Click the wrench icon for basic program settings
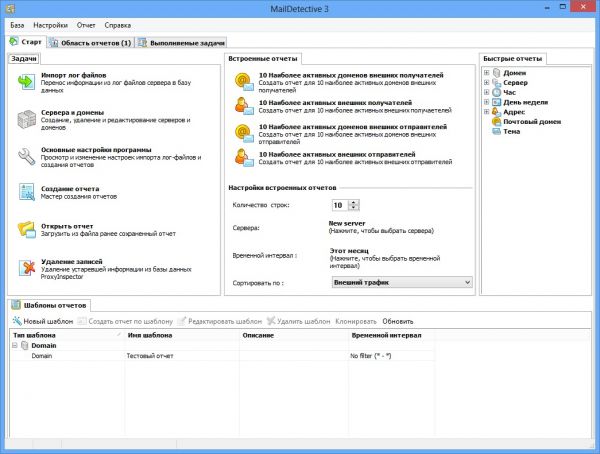Screen dimensions: 600x454 pyautogui.click(x=25, y=155)
